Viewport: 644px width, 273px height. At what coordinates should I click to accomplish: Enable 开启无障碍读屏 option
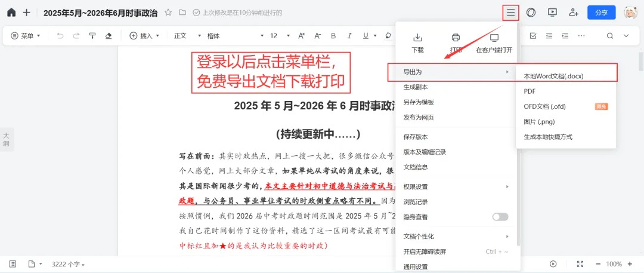(x=456, y=251)
